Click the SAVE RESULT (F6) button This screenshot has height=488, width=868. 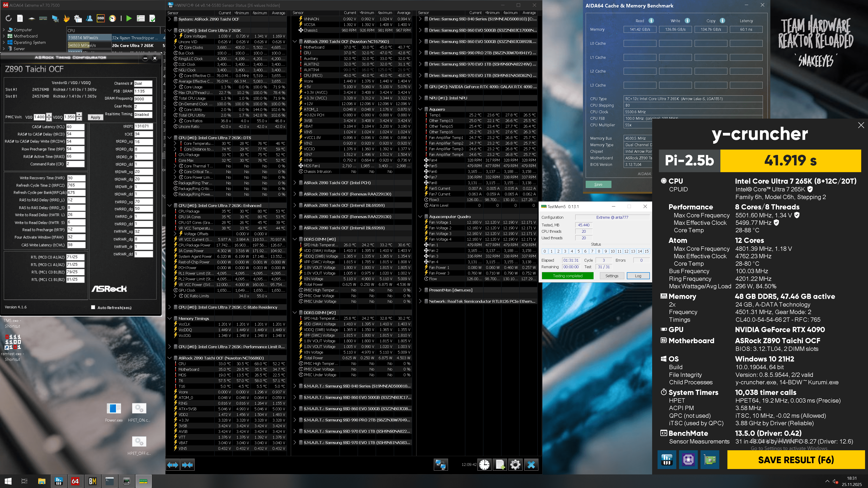click(x=796, y=460)
